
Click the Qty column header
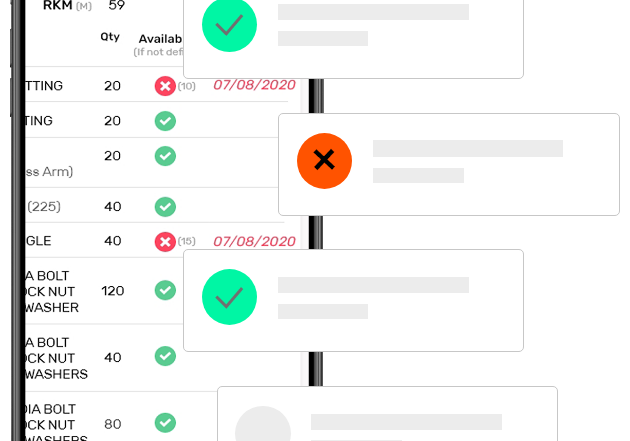[110, 37]
